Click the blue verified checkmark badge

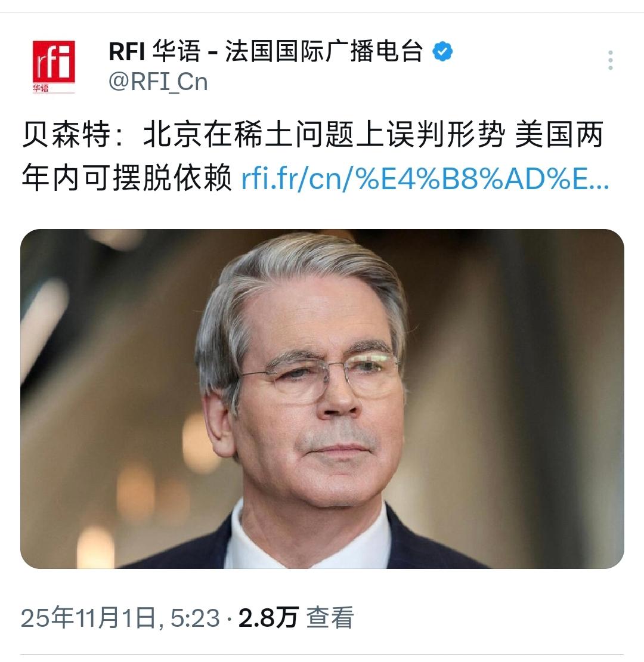pos(442,51)
